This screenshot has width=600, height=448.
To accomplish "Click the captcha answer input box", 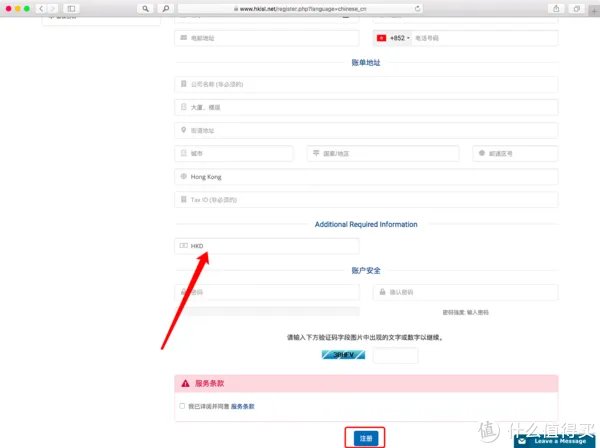I will (x=395, y=355).
